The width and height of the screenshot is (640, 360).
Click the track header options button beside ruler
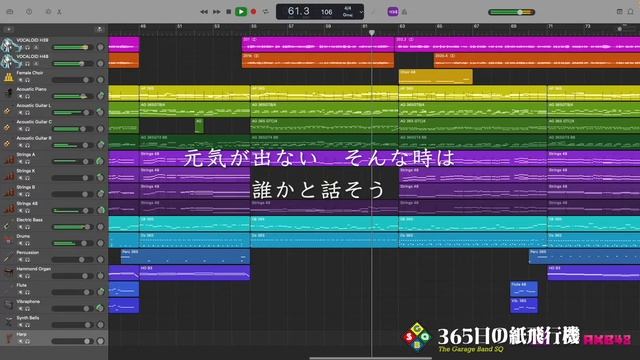pos(99,29)
